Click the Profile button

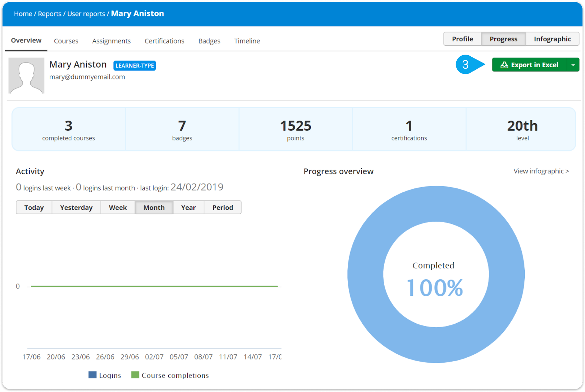click(463, 39)
